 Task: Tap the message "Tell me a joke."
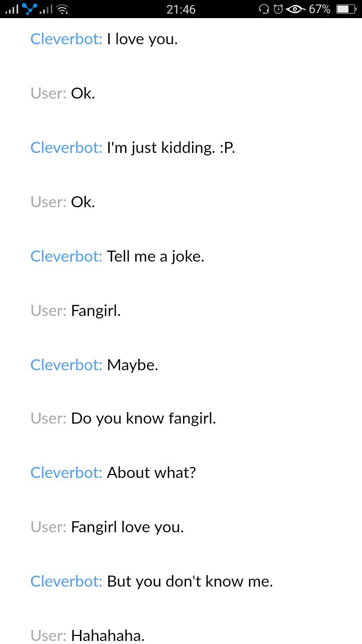coord(155,257)
